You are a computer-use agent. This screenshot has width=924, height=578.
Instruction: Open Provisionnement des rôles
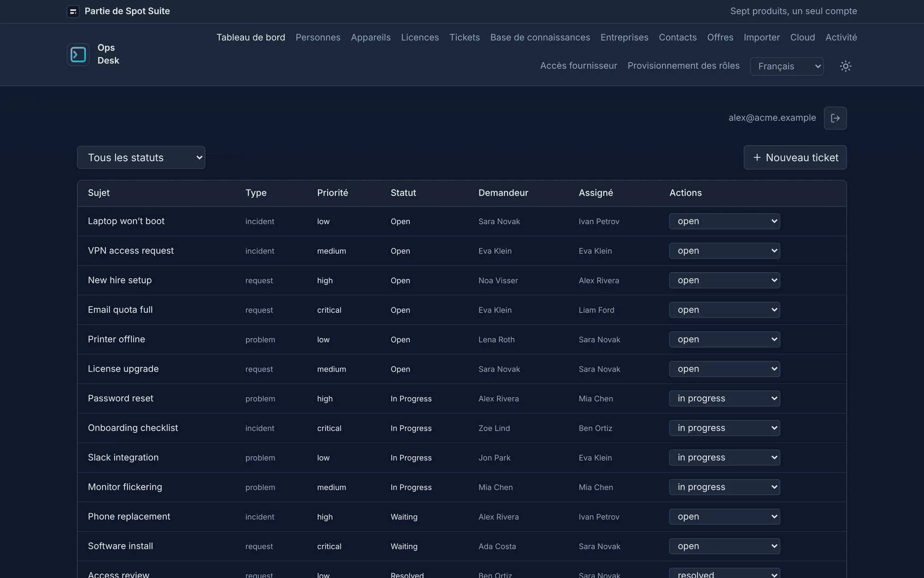(683, 66)
